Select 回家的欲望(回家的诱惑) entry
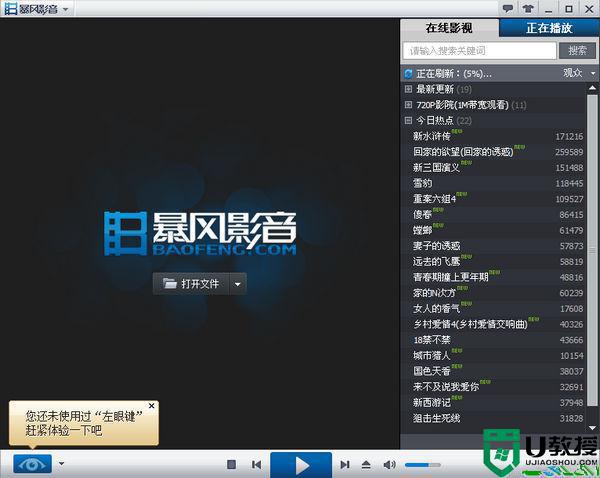Image resolution: width=600 pixels, height=478 pixels. [494, 152]
